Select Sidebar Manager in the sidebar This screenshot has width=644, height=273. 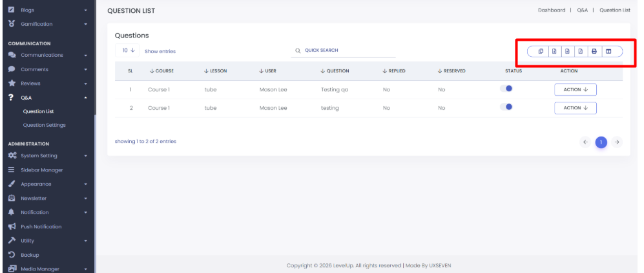[x=42, y=169]
